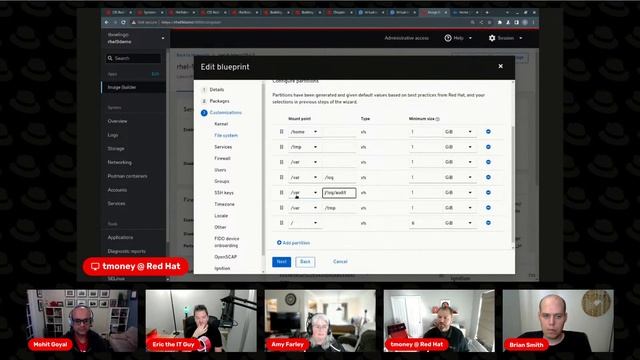The image size is (640, 360).
Task: Open the Timezone customization step
Action: pos(224,204)
